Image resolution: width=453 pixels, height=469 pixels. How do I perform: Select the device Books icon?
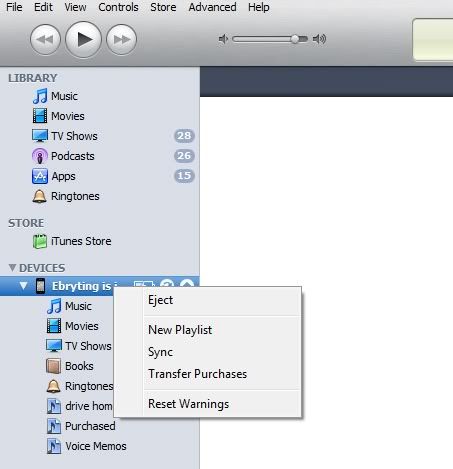point(53,366)
